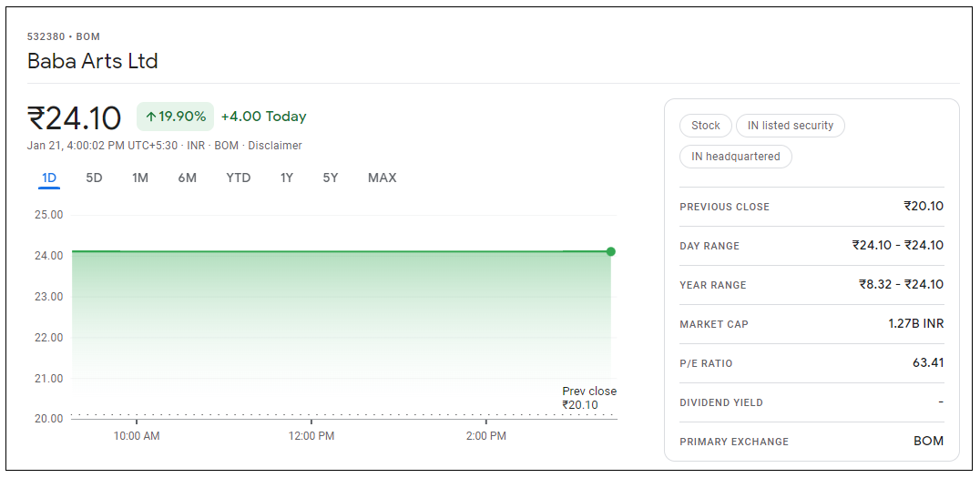
Task: Show the 6M chart range
Action: click(187, 178)
